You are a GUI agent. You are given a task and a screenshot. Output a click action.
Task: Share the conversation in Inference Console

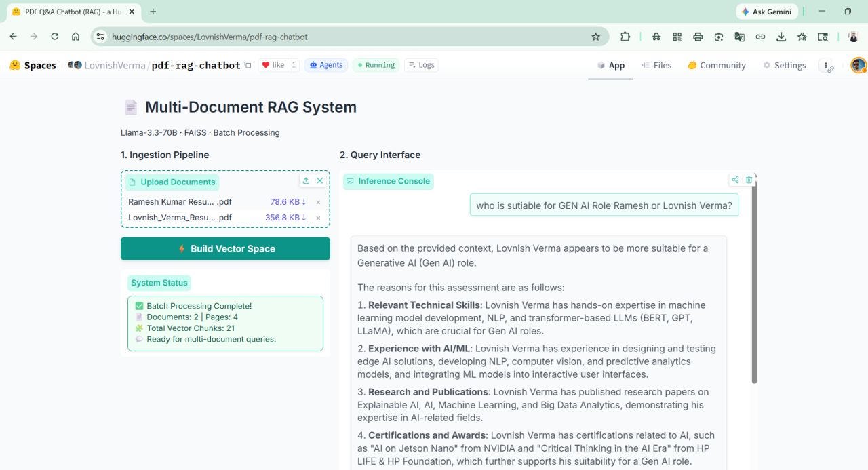pyautogui.click(x=735, y=180)
